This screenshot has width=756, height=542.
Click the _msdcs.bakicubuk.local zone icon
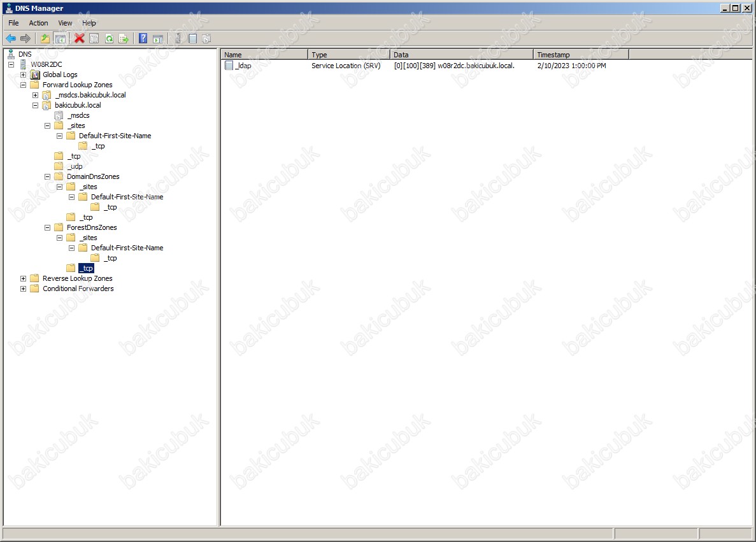point(46,95)
